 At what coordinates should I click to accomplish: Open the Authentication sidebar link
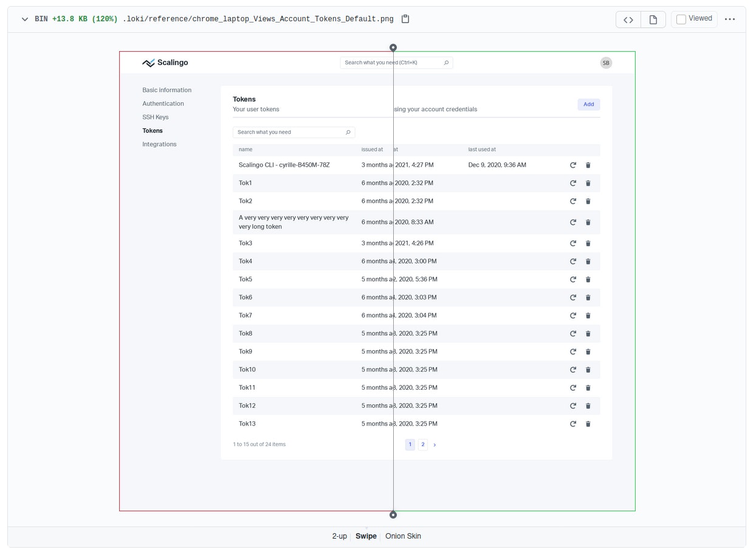[163, 103]
